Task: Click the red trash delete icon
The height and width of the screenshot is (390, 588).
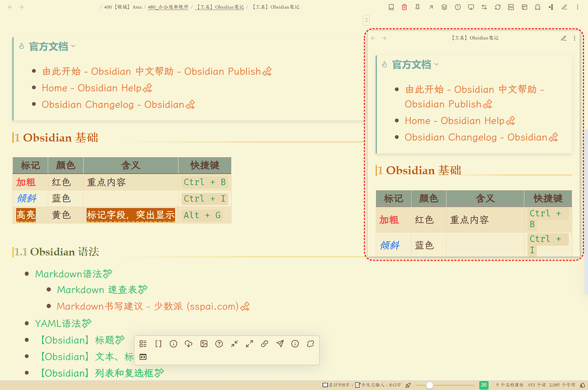Action: point(404,7)
